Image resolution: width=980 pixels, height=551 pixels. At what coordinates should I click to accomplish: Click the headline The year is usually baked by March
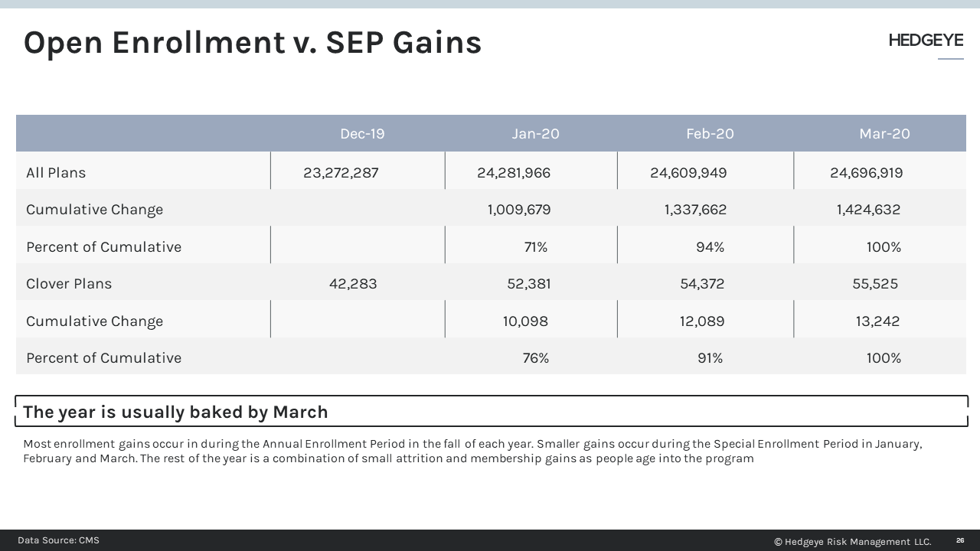coord(175,412)
